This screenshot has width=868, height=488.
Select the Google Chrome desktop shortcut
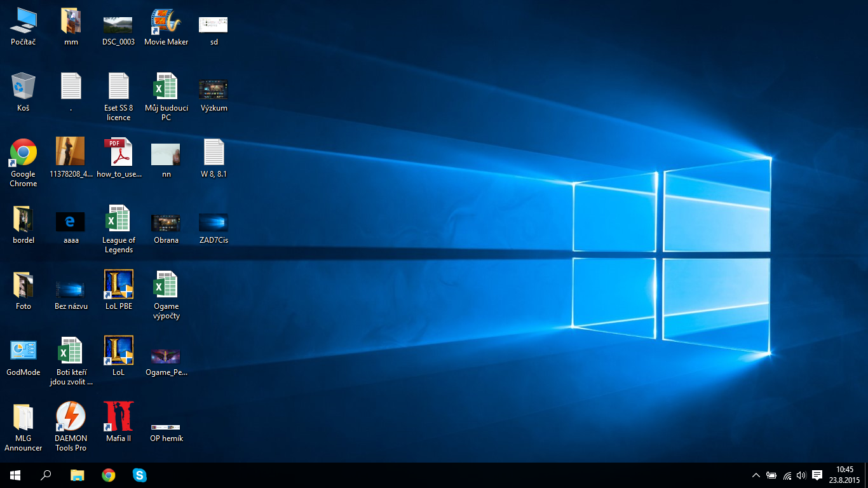(x=24, y=152)
